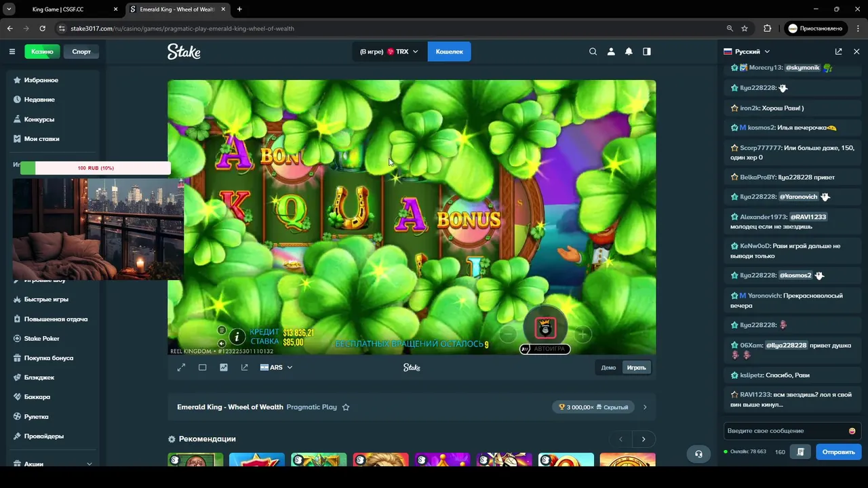Open user profile icon in header
The height and width of the screenshot is (488, 868).
[611, 52]
